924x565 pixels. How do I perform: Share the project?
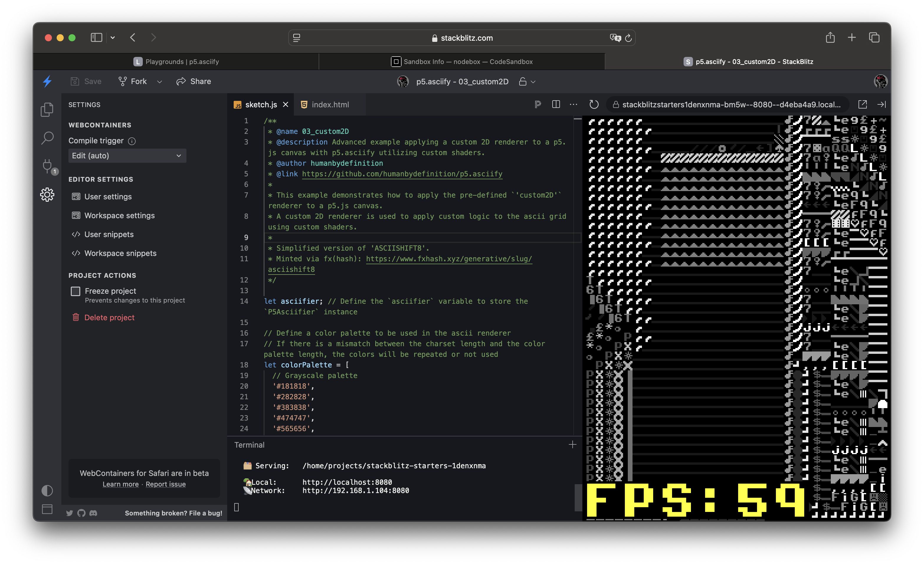pos(194,81)
